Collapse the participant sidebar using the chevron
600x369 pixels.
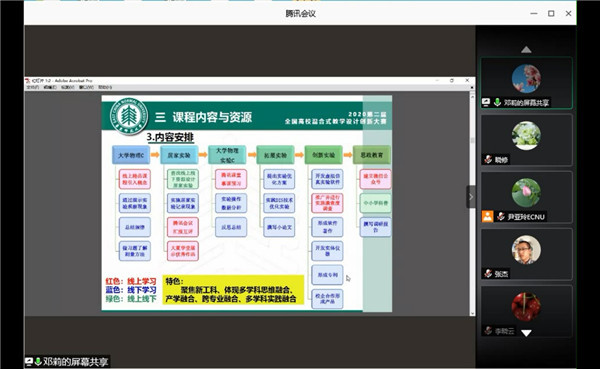471,197
